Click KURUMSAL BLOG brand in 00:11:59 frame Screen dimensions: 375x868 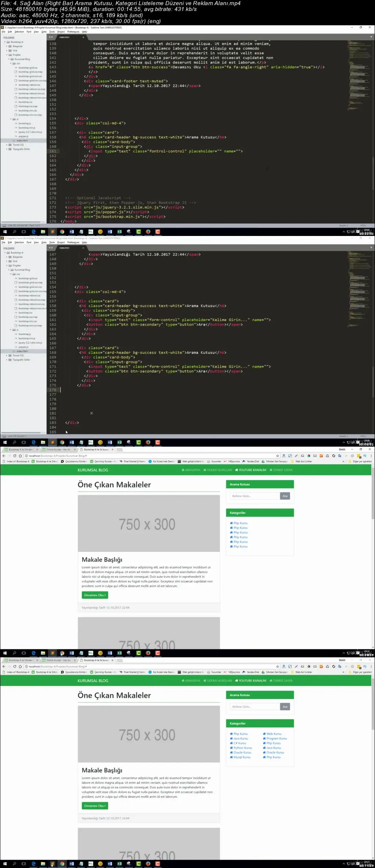[x=93, y=680]
